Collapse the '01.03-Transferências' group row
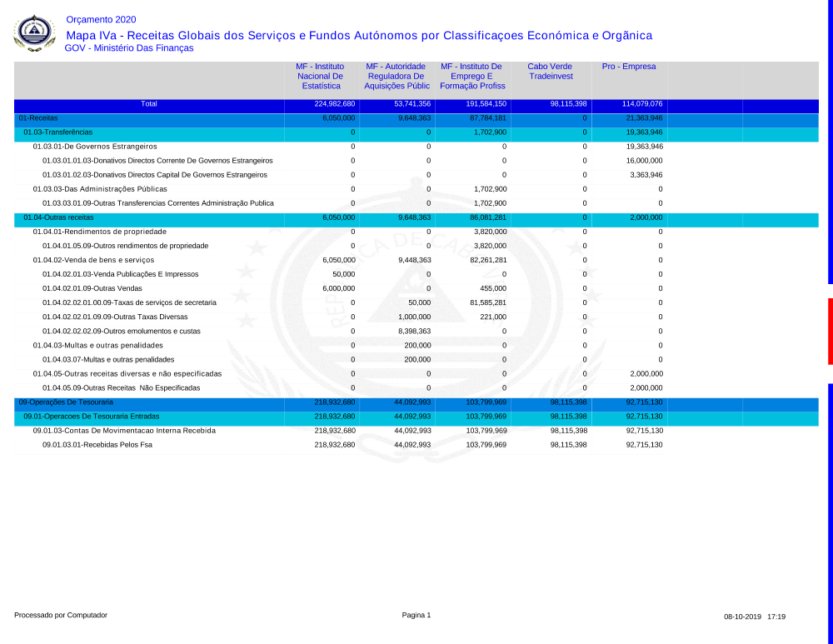The height and width of the screenshot is (644, 833). pyautogui.click(x=57, y=132)
